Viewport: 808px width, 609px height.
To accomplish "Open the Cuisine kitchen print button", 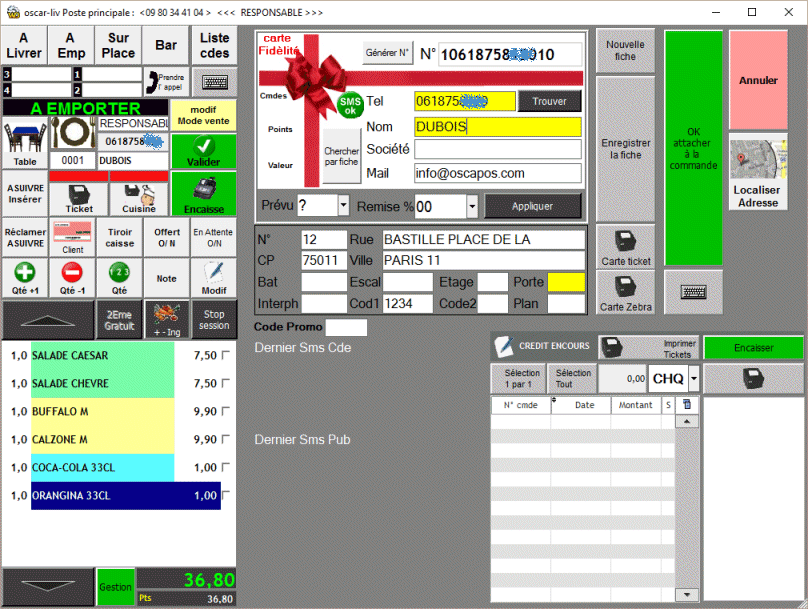I will click(x=138, y=195).
